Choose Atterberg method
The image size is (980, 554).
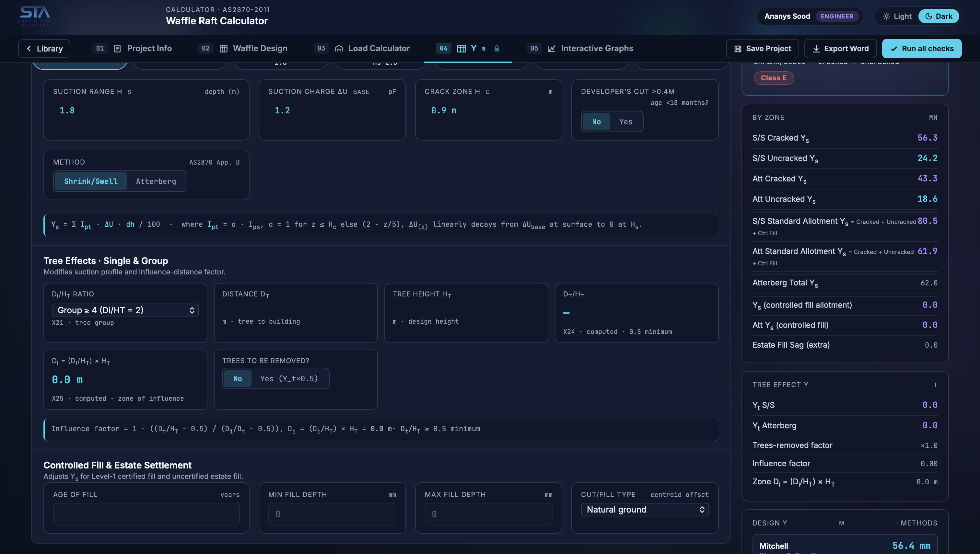coord(156,181)
